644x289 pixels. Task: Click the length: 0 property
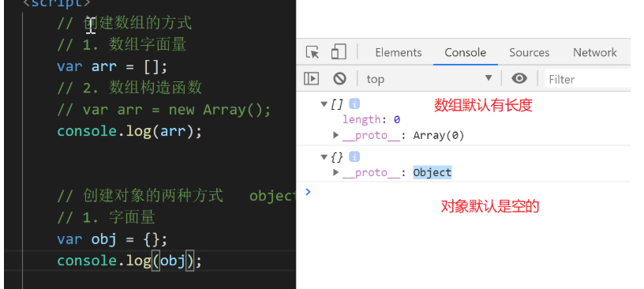click(371, 120)
